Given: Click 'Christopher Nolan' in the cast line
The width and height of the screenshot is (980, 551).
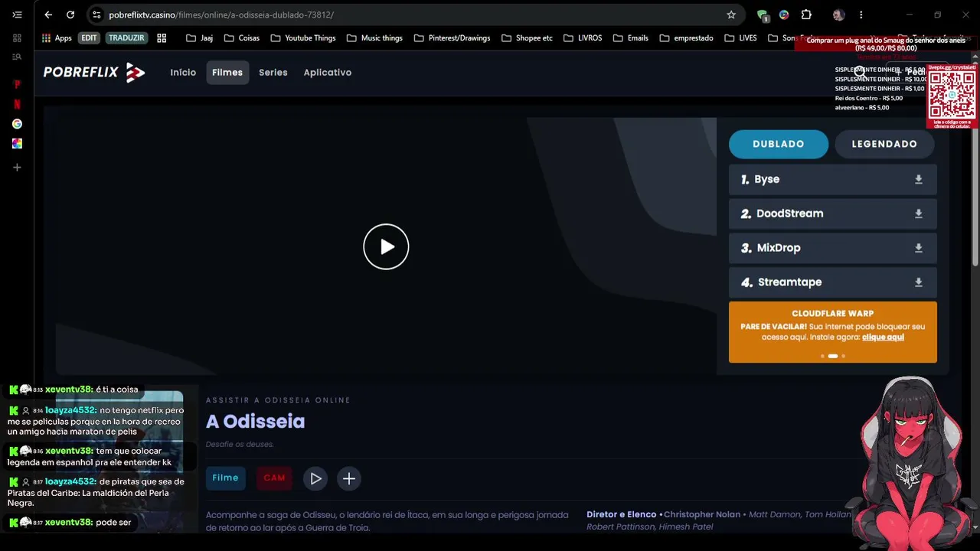Looking at the screenshot, I should (701, 515).
